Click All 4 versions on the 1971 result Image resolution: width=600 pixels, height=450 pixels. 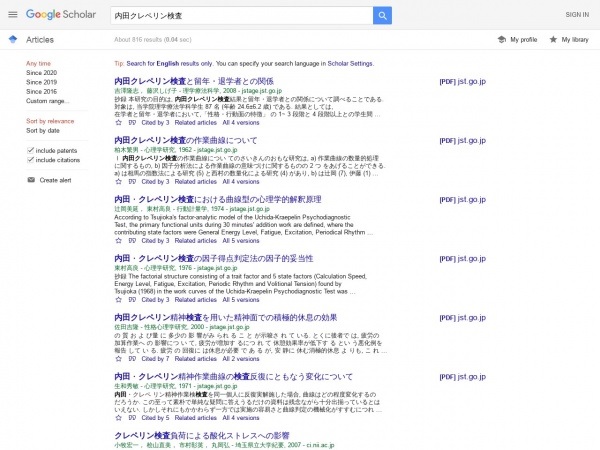[241, 418]
